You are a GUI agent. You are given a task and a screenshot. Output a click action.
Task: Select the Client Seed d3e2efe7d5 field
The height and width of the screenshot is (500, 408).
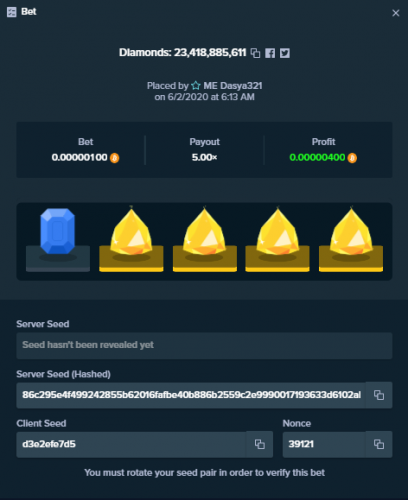[x=132, y=444]
